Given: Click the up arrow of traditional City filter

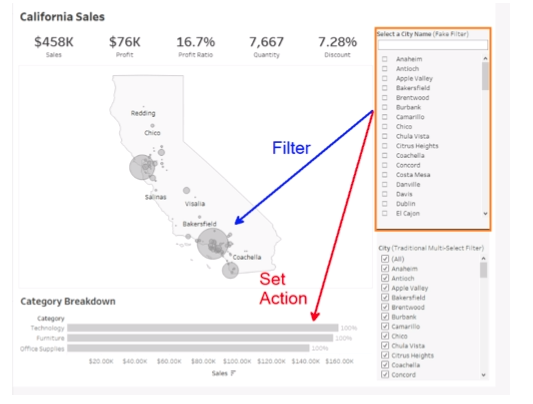Looking at the screenshot, I should [484, 259].
